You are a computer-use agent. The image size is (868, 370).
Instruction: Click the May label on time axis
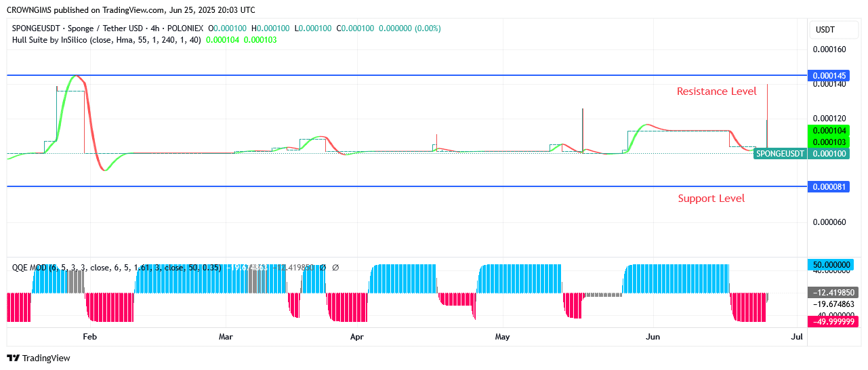pyautogui.click(x=502, y=337)
